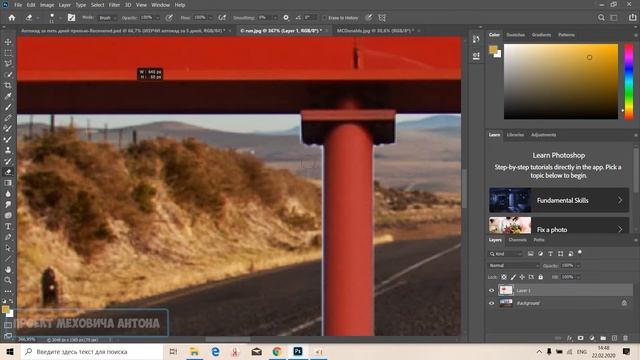The height and width of the screenshot is (360, 640).
Task: Click the symmetry paint options icon
Action: coord(382,18)
